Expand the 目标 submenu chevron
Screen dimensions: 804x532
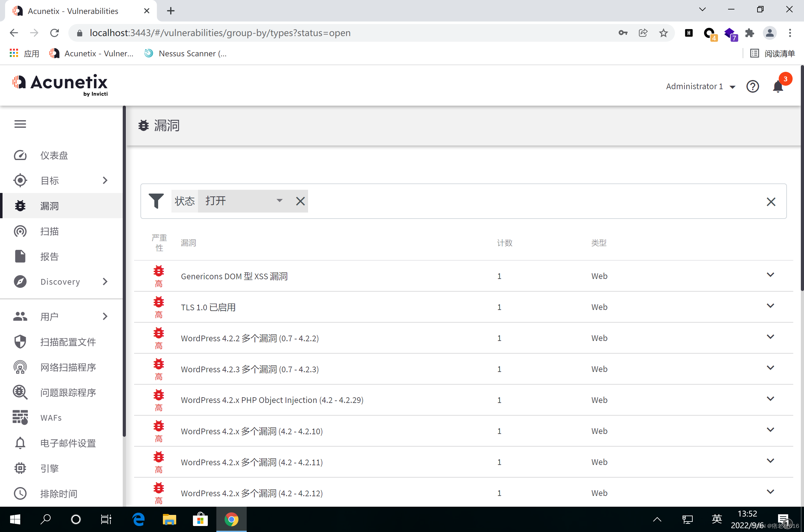point(105,181)
